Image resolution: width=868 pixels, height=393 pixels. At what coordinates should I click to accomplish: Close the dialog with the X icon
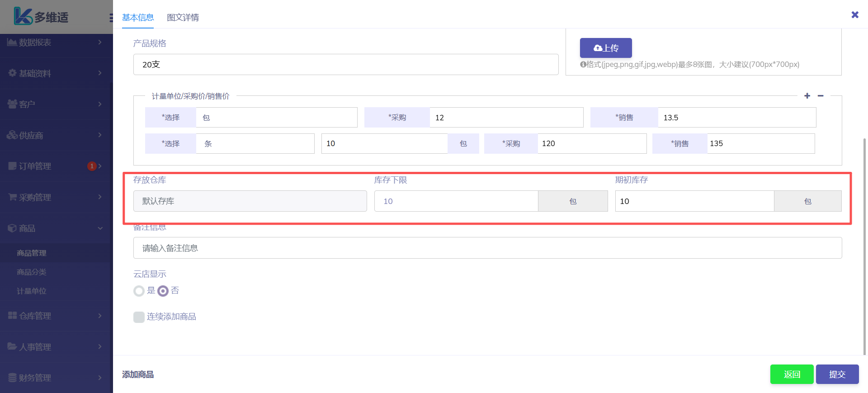pos(855,15)
